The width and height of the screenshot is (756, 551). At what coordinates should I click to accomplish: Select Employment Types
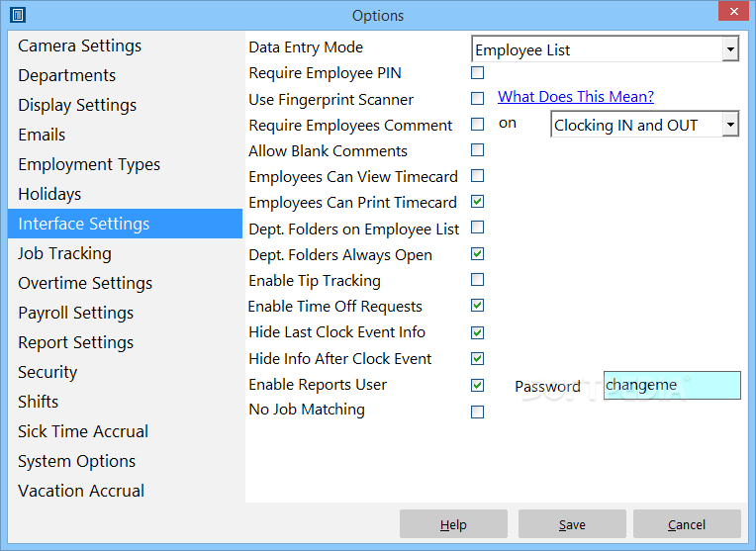(125, 164)
